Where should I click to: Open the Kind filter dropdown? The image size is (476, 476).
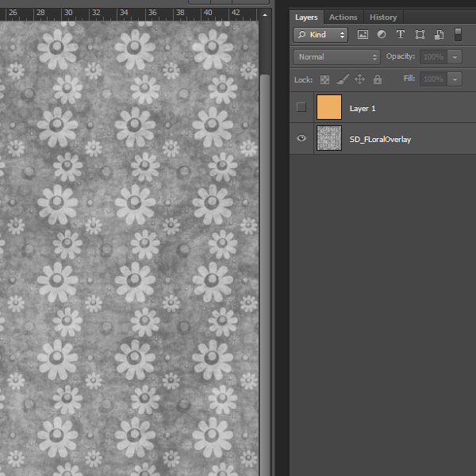point(321,35)
